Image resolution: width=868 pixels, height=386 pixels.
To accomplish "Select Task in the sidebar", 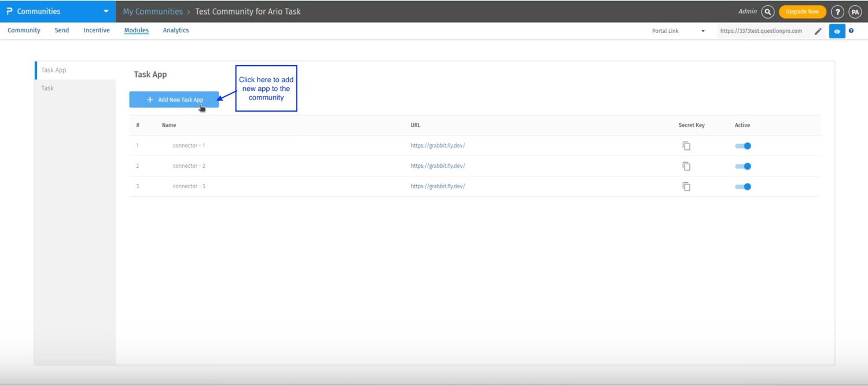I will [x=76, y=88].
